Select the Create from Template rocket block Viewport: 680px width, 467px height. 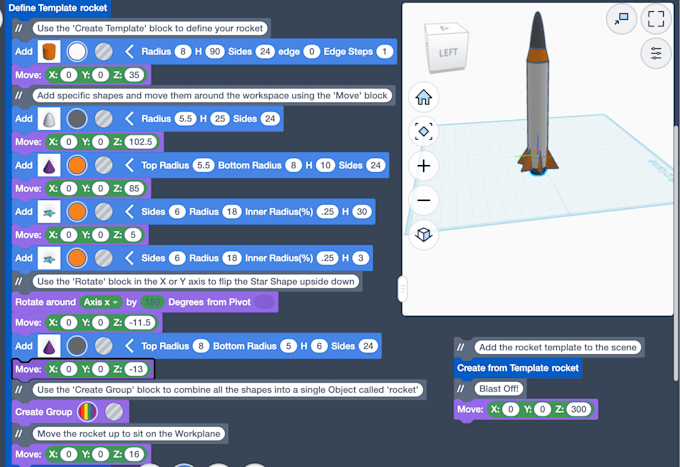click(518, 368)
